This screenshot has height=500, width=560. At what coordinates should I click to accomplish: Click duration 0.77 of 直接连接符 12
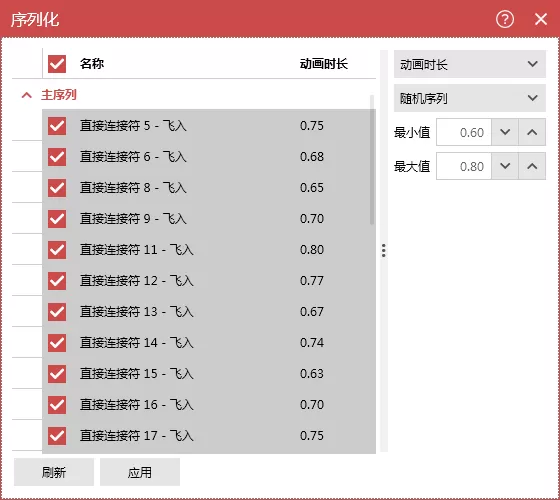pos(312,281)
